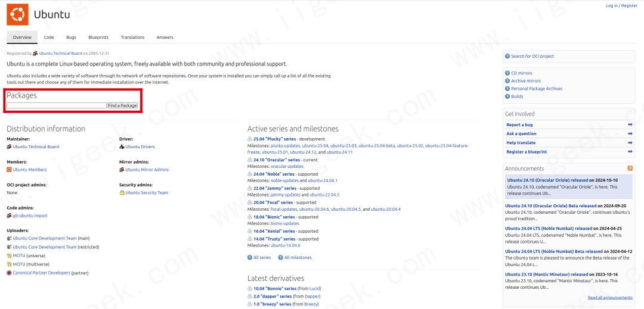The width and height of the screenshot is (644, 309).
Task: Open the Code tab
Action: pos(49,38)
